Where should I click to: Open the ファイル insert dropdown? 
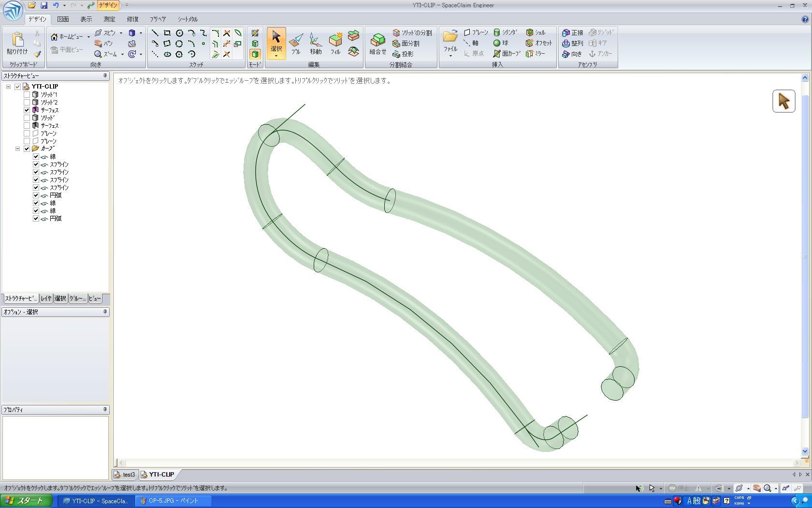pos(450,55)
